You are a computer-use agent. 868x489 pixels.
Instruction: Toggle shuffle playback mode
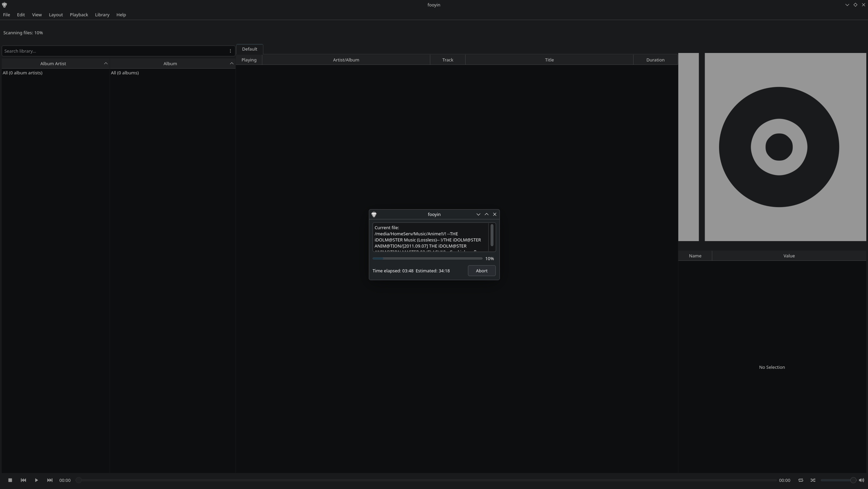(x=813, y=480)
